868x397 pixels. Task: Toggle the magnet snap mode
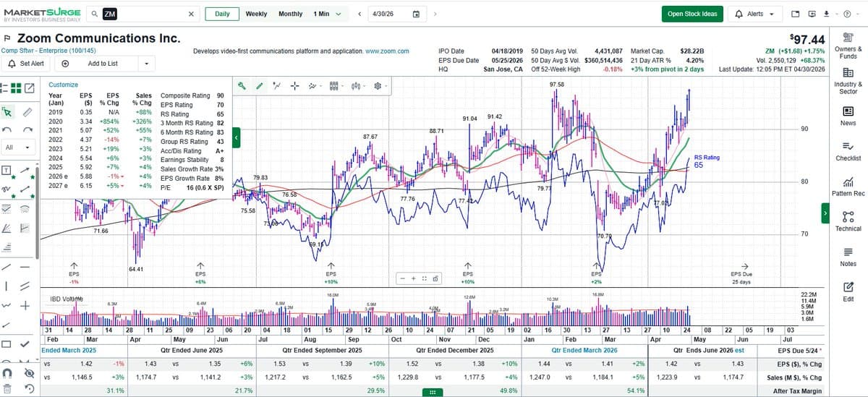tap(8, 372)
